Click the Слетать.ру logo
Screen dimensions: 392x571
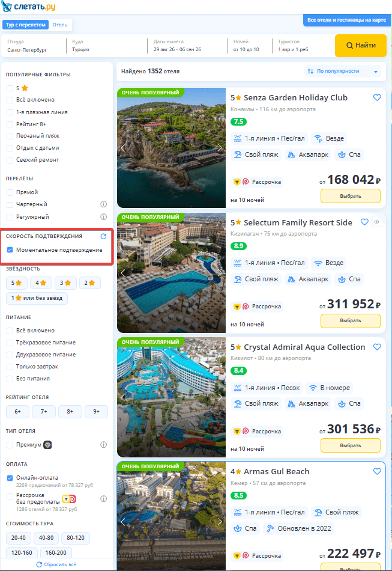tap(28, 7)
